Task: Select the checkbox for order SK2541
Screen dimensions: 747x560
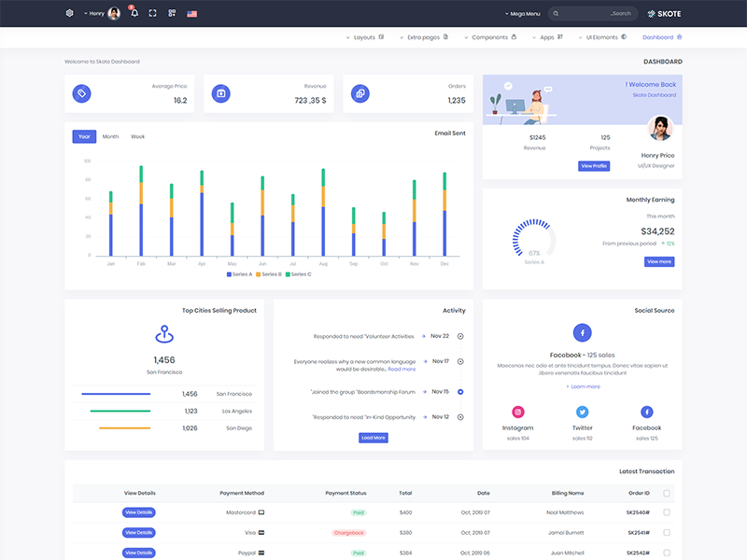Action: coord(666,532)
